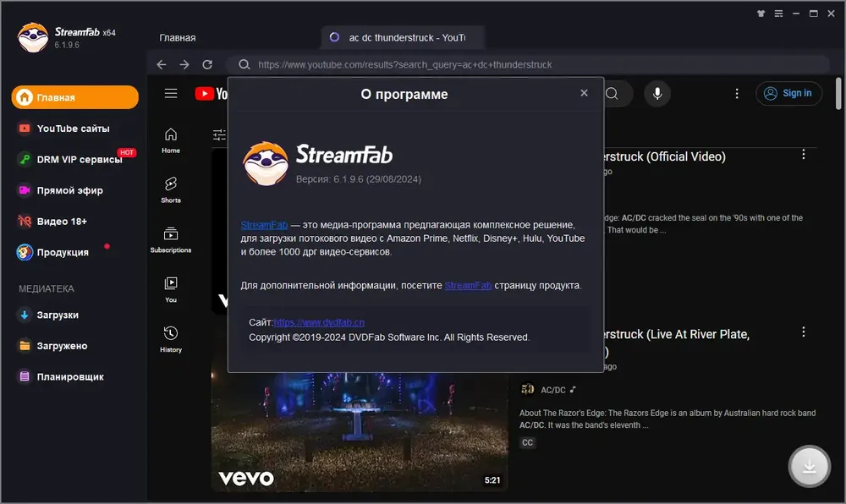Image resolution: width=846 pixels, height=504 pixels.
Task: Click the purple scheduler icon
Action: pyautogui.click(x=25, y=377)
